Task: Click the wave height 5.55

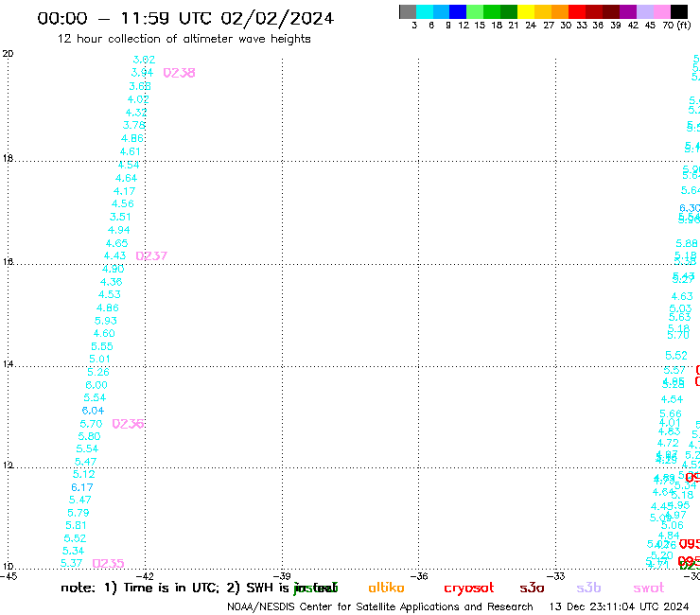Action: [102, 346]
